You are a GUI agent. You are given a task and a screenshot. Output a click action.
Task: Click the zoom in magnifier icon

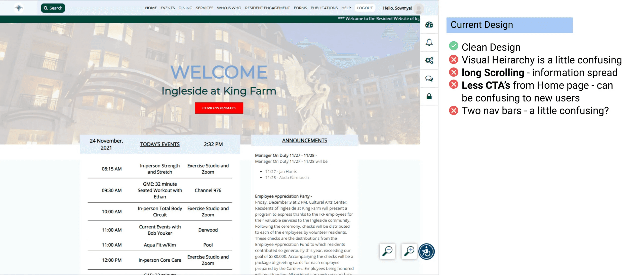409,251
